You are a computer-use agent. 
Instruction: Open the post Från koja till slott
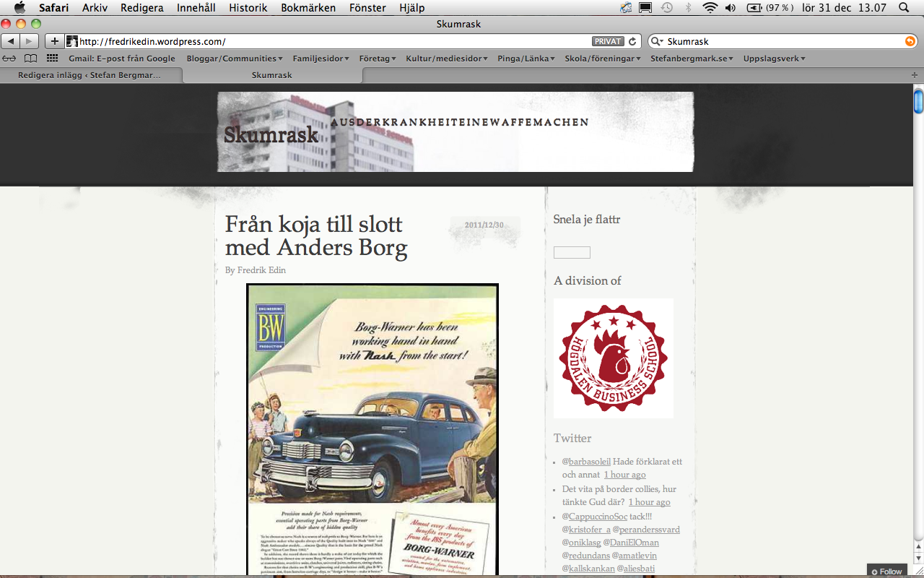pyautogui.click(x=316, y=236)
